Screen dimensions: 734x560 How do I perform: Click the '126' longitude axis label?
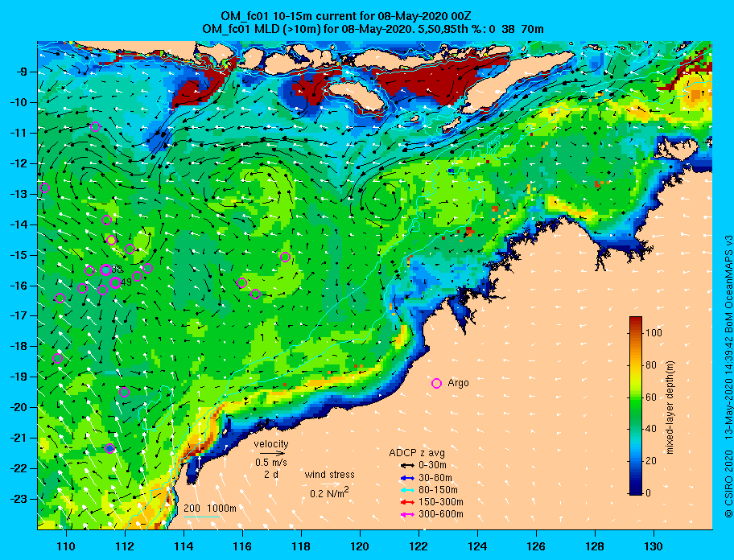(x=536, y=546)
